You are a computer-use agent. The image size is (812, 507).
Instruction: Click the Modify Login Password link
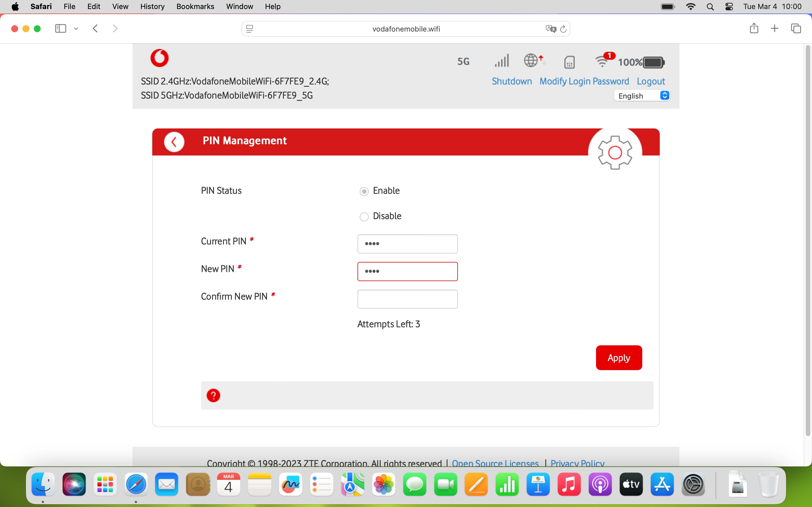[584, 81]
